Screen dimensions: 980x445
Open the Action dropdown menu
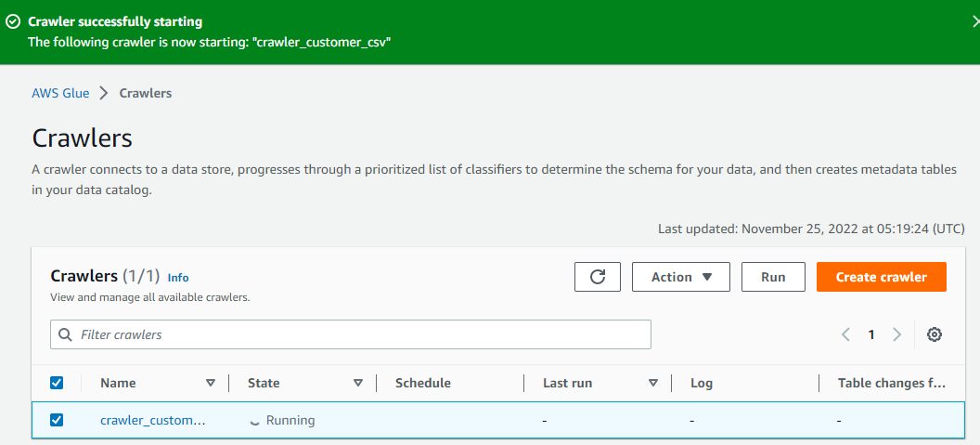tap(681, 277)
